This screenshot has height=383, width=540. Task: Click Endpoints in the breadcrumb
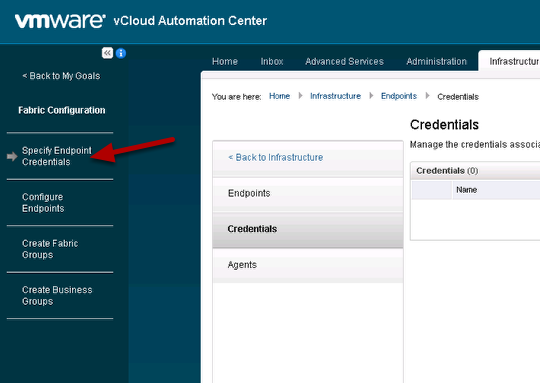[399, 96]
